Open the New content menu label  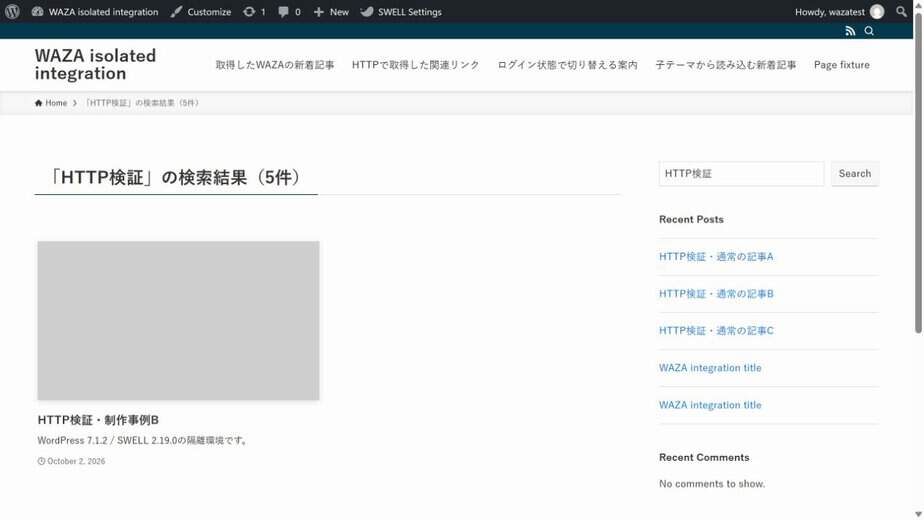point(339,11)
